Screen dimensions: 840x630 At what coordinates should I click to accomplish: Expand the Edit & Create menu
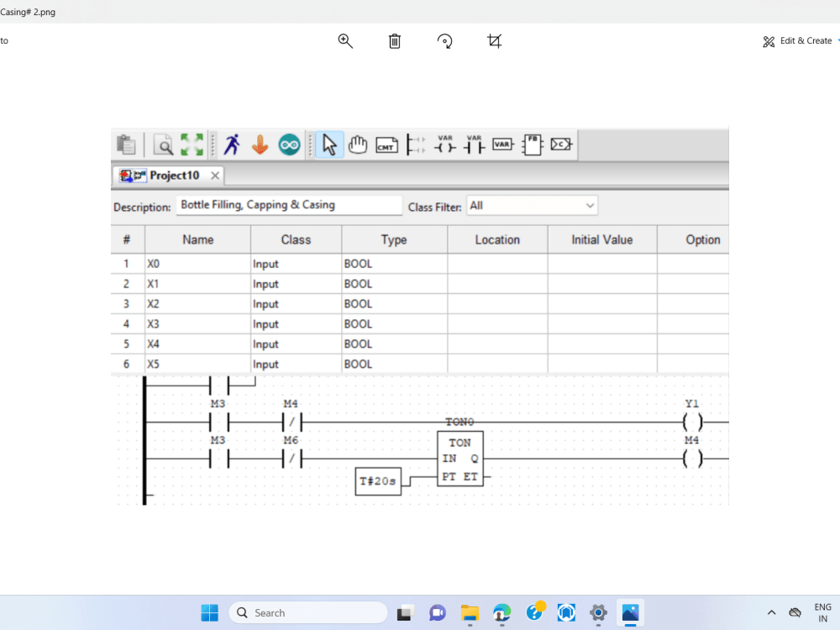[x=799, y=40]
